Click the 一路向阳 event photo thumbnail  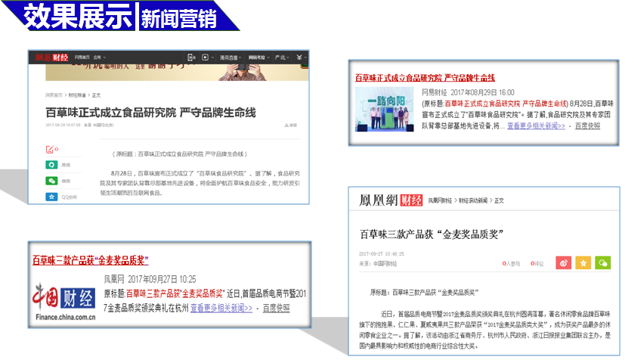pyautogui.click(x=385, y=109)
